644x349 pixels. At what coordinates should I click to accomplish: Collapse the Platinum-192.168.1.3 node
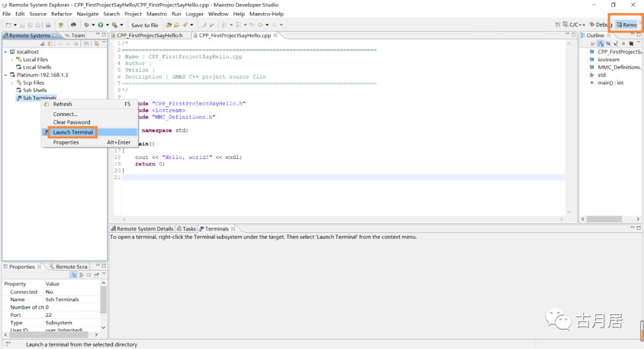(5, 75)
